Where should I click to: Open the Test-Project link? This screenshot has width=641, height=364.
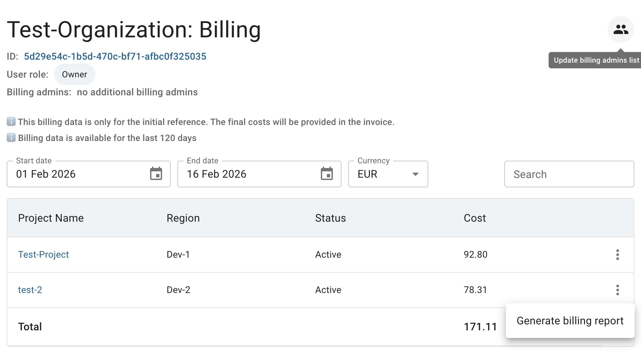pos(43,255)
